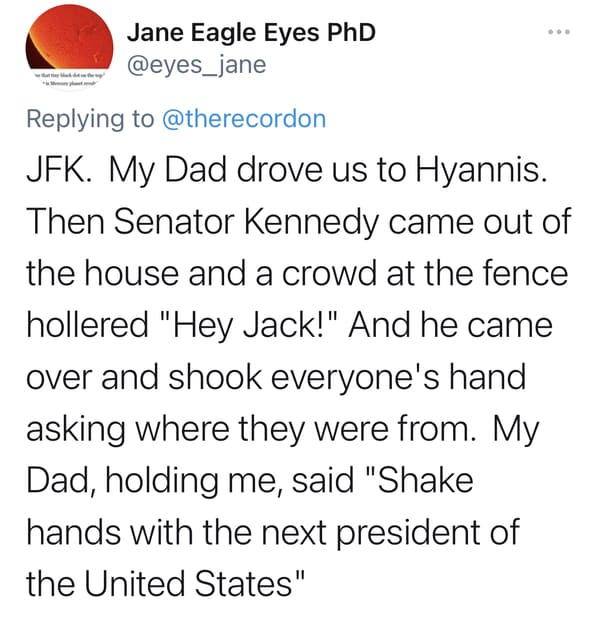599x620 pixels.
Task: Click the @eyes_jane handle
Action: click(197, 65)
